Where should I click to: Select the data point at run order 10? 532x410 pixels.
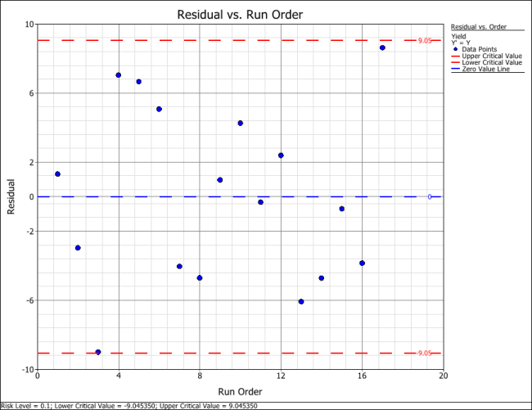click(x=241, y=123)
